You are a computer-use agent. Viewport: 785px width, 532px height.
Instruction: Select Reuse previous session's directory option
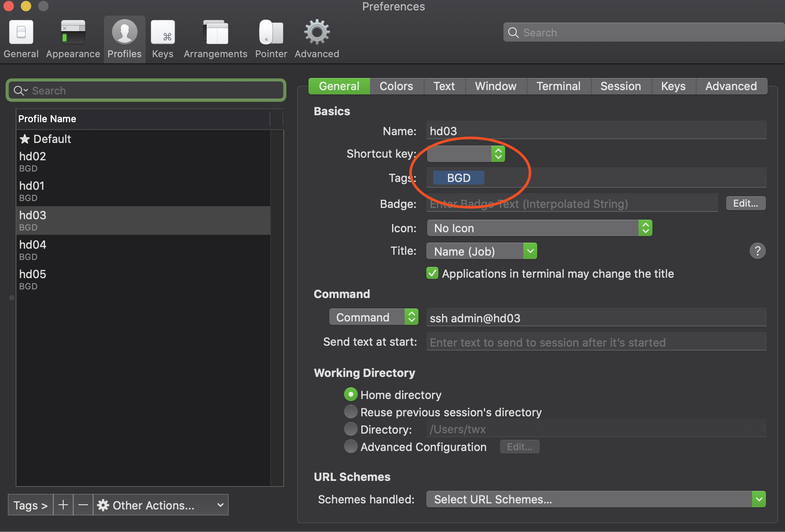tap(351, 412)
